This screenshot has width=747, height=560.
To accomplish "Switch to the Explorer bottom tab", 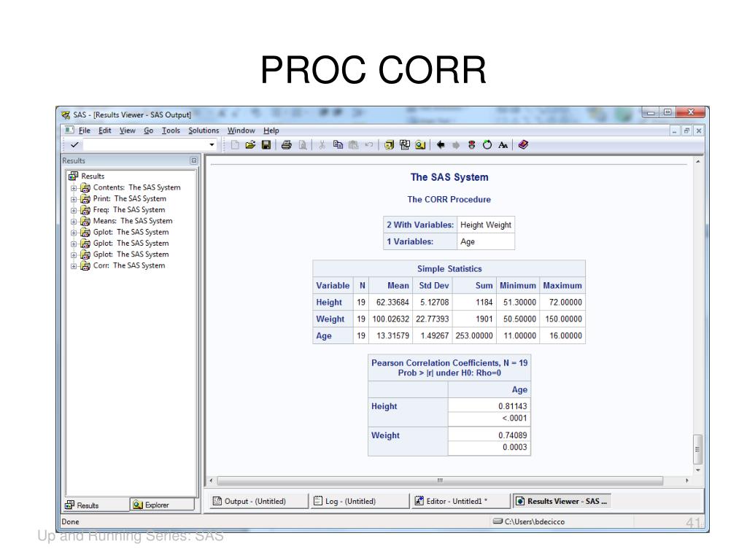I will click(163, 505).
